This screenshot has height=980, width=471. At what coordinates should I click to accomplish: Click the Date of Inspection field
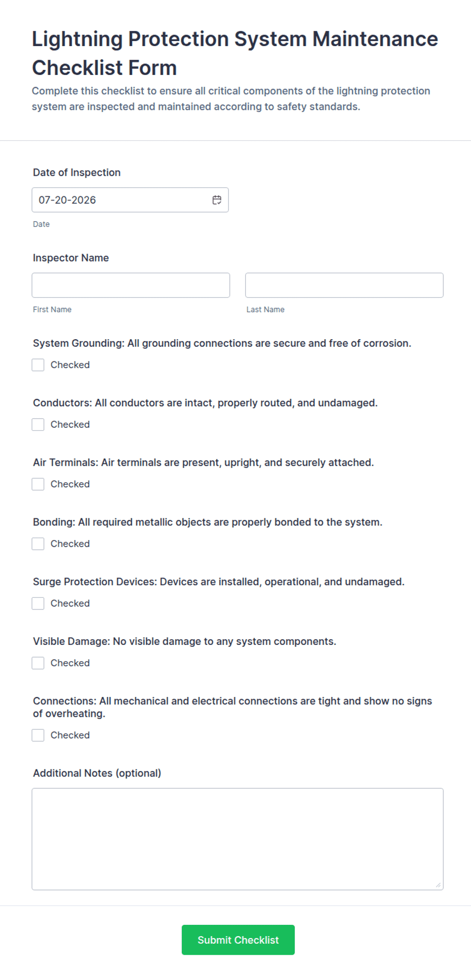tap(130, 200)
